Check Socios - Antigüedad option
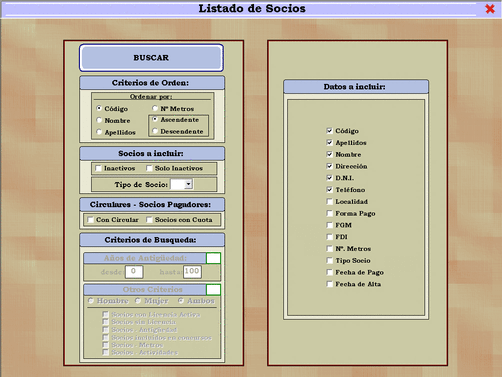The image size is (502, 377). pos(105,330)
